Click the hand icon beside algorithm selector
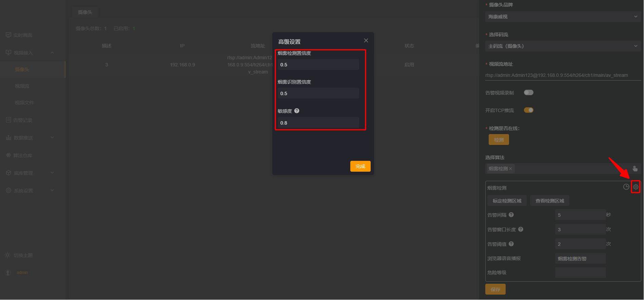644x300 pixels. tap(635, 169)
